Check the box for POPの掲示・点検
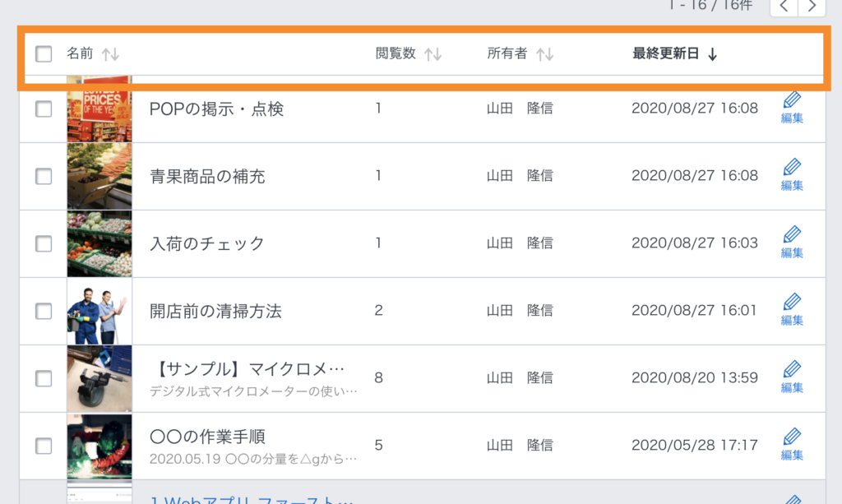This screenshot has width=842, height=504. coord(44,109)
